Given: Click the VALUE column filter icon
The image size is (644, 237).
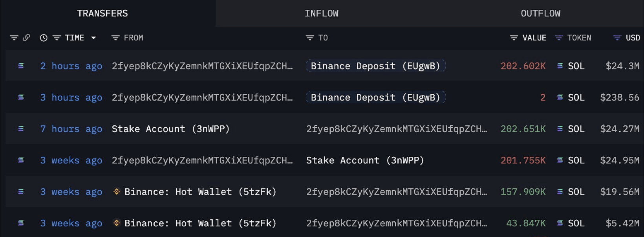Looking at the screenshot, I should pyautogui.click(x=514, y=38).
